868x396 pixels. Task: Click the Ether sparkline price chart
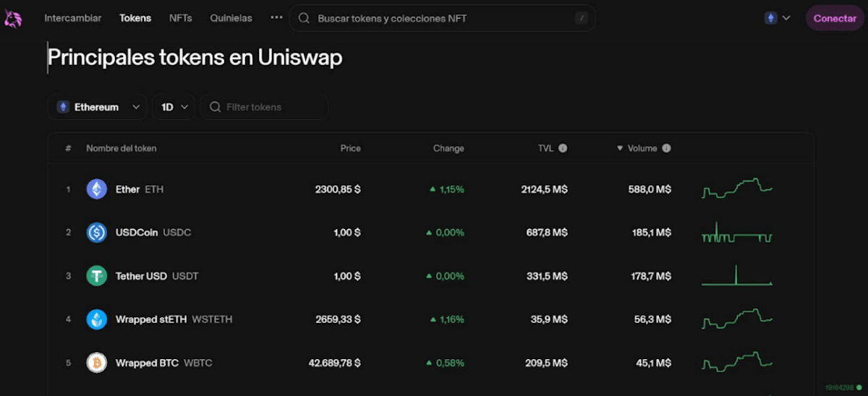pyautogui.click(x=737, y=188)
